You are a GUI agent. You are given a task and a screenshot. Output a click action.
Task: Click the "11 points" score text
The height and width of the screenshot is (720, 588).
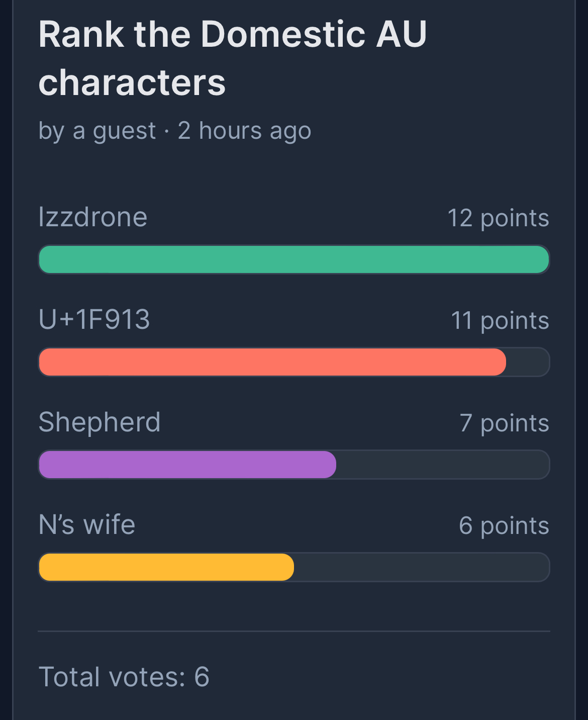(x=500, y=321)
